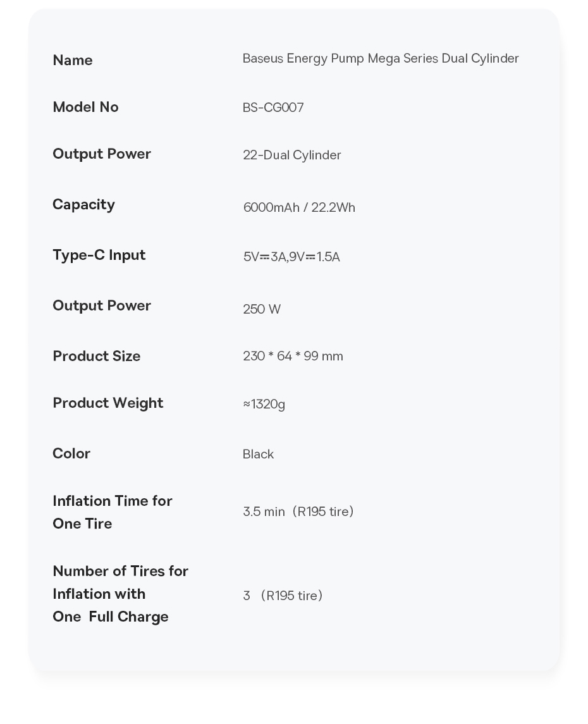Click the "Inflation Time for One Tire" label
This screenshot has height=724, width=588.
(x=113, y=512)
